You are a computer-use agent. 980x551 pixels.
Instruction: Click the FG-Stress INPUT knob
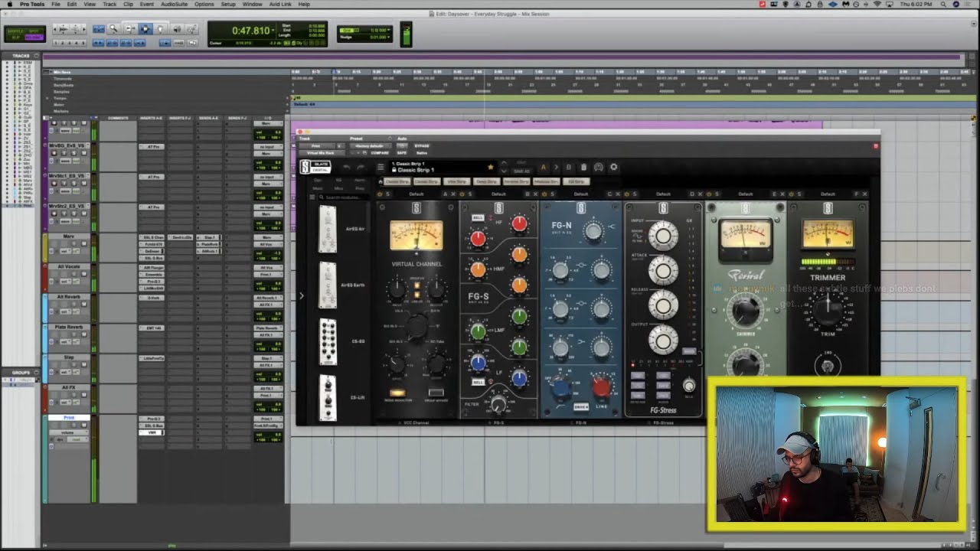(x=663, y=236)
